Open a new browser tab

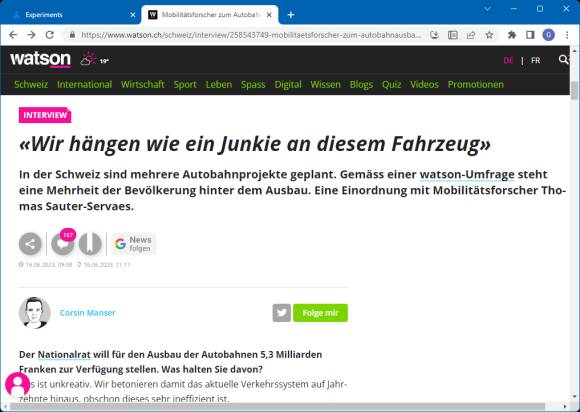point(291,15)
